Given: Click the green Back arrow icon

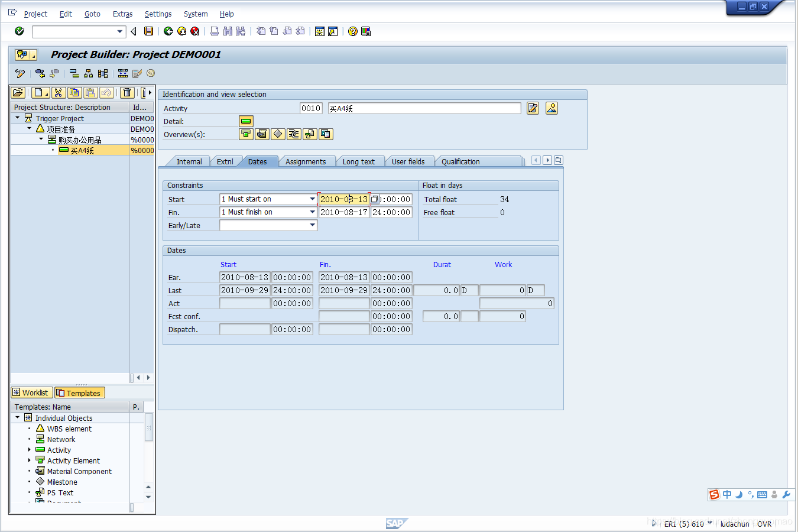Looking at the screenshot, I should pos(168,31).
